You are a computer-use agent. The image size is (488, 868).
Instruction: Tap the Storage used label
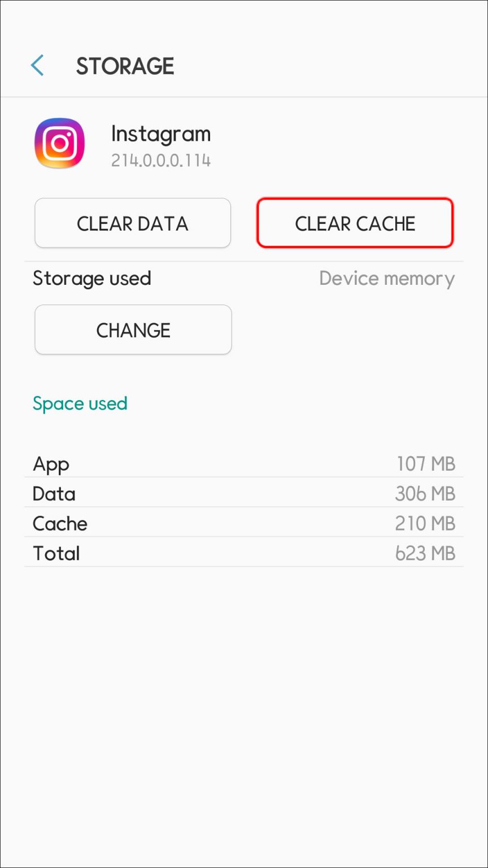pos(92,278)
